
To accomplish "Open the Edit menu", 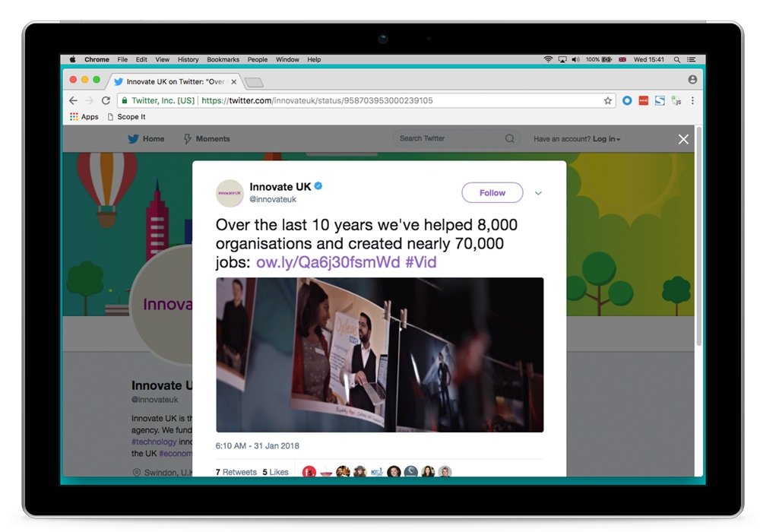I will (x=141, y=59).
